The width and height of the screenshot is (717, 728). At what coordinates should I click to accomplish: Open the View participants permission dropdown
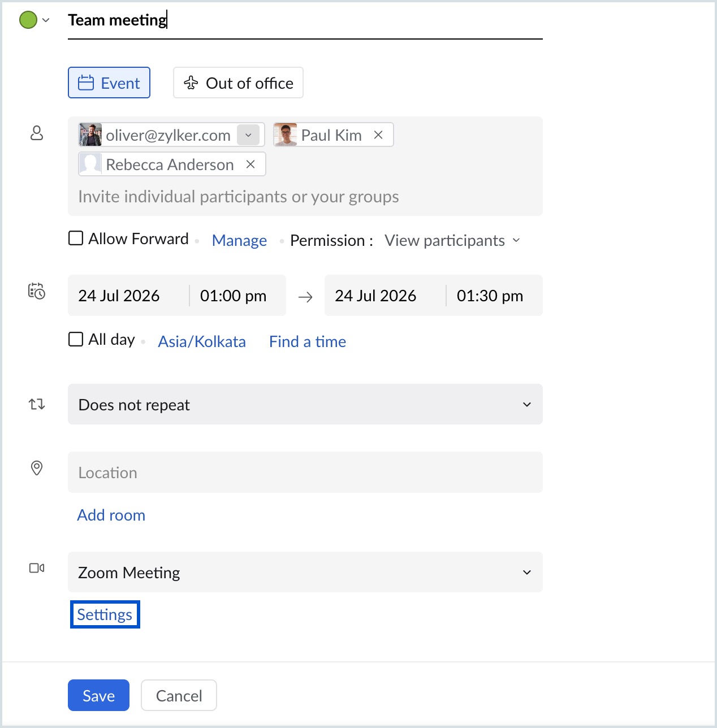click(x=452, y=240)
